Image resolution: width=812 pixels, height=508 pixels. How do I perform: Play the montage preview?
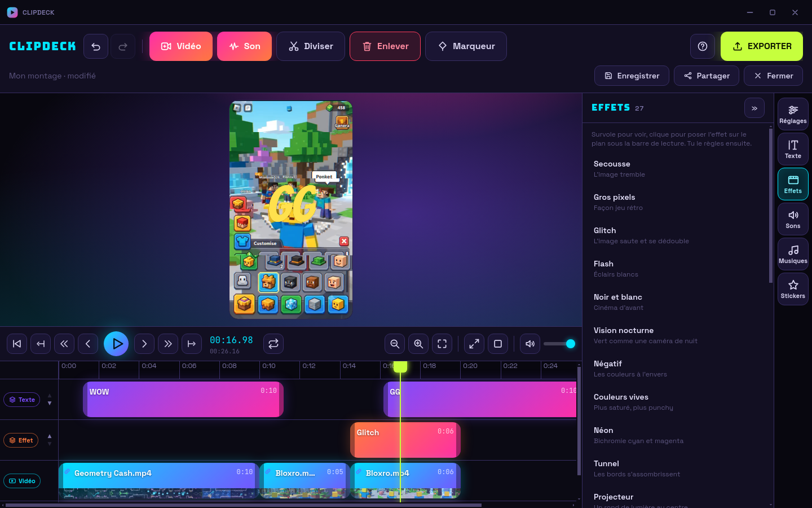point(116,344)
